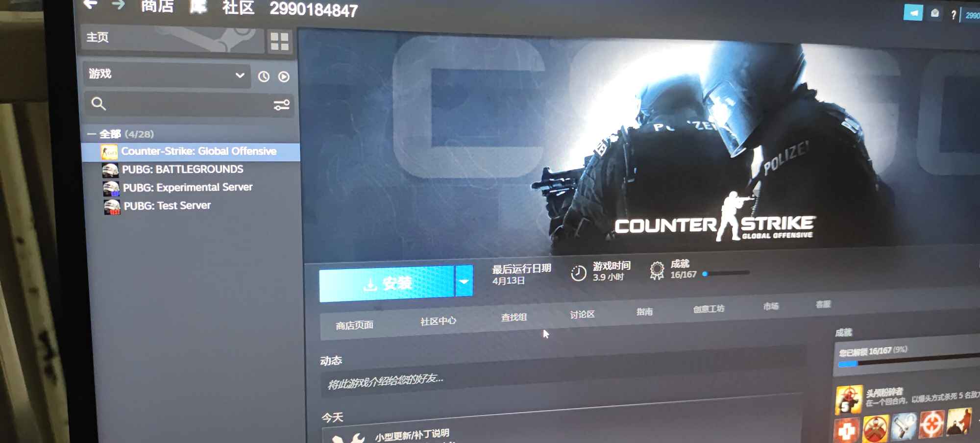The image size is (980, 443).
Task: Click the PUBG: Test Server icon
Action: click(x=112, y=207)
